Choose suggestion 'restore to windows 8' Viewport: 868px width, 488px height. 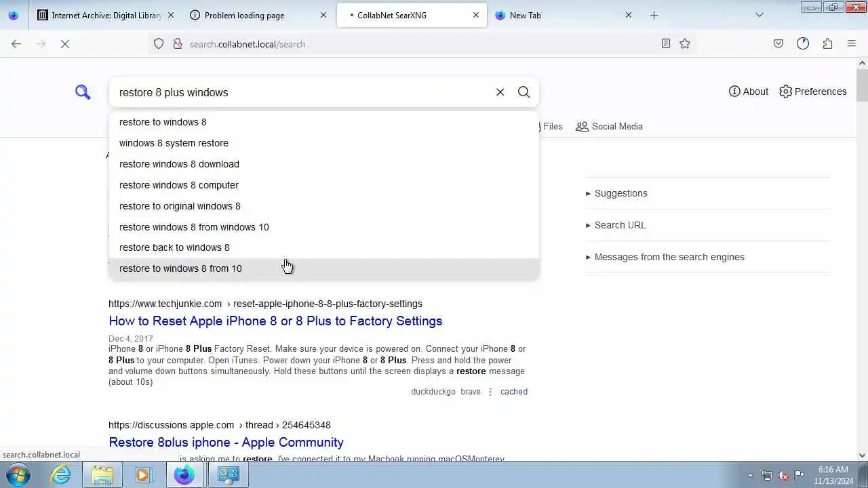324,122
